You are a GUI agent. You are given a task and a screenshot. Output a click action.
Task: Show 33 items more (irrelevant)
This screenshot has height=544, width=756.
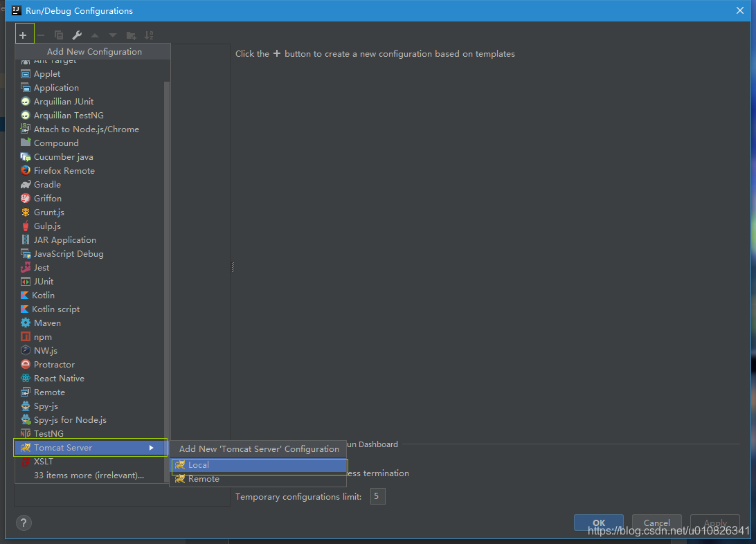tap(90, 475)
